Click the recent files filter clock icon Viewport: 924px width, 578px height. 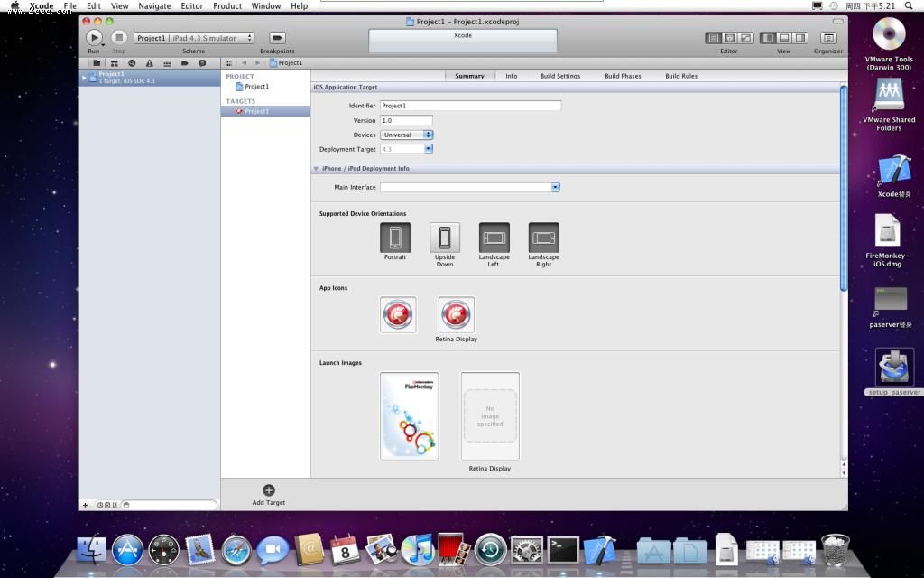coord(99,505)
